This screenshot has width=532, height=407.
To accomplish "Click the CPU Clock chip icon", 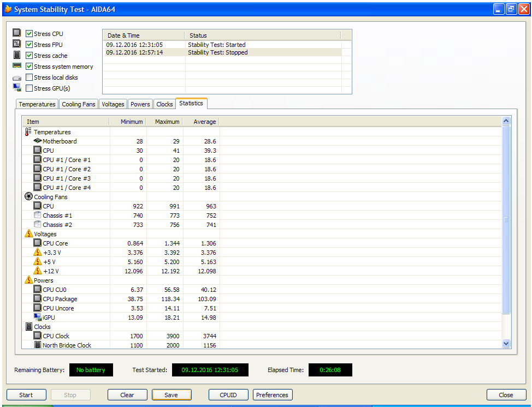I will coord(37,336).
